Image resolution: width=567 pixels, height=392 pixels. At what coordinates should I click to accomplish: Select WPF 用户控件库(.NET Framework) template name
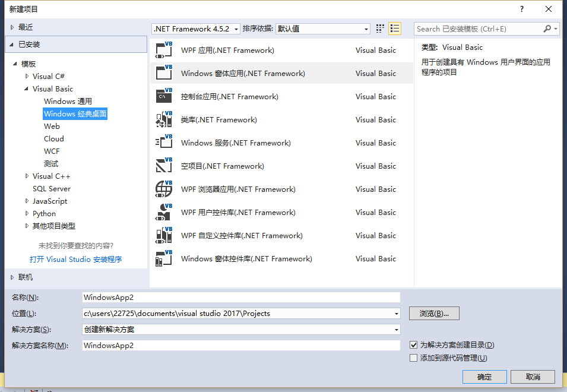click(238, 212)
